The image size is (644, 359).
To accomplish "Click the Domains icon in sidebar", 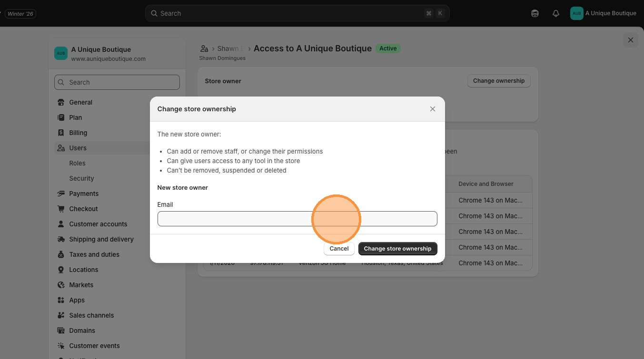I will pyautogui.click(x=61, y=330).
